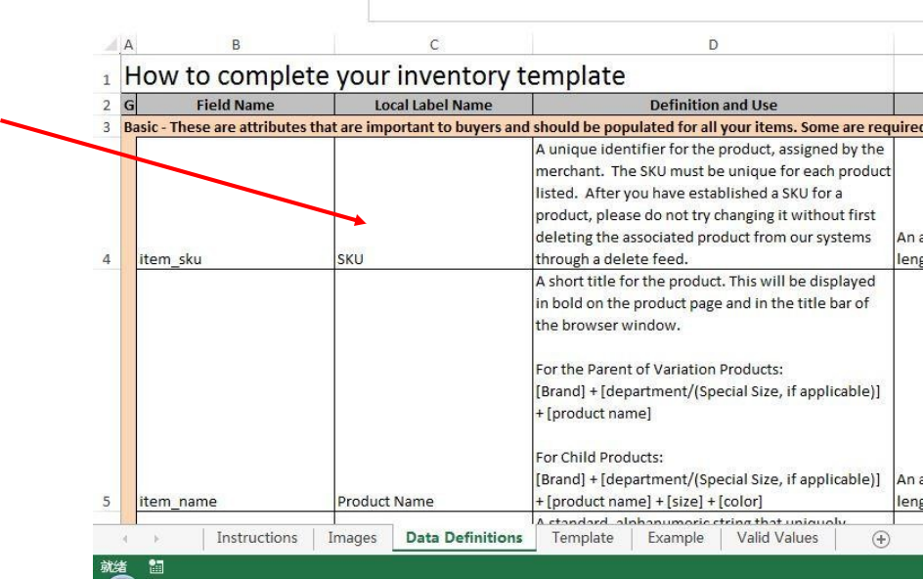Click the select-all corner triangle

coord(110,45)
